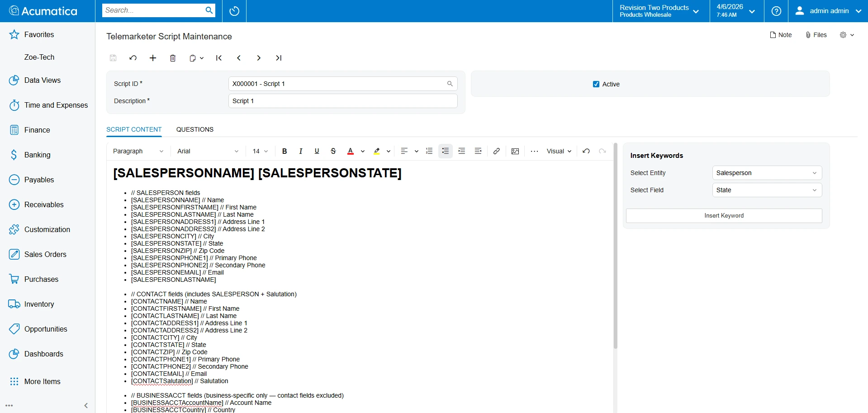Viewport: 868px width, 413px height.
Task: Insert a hyperlink in editor
Action: click(x=497, y=151)
